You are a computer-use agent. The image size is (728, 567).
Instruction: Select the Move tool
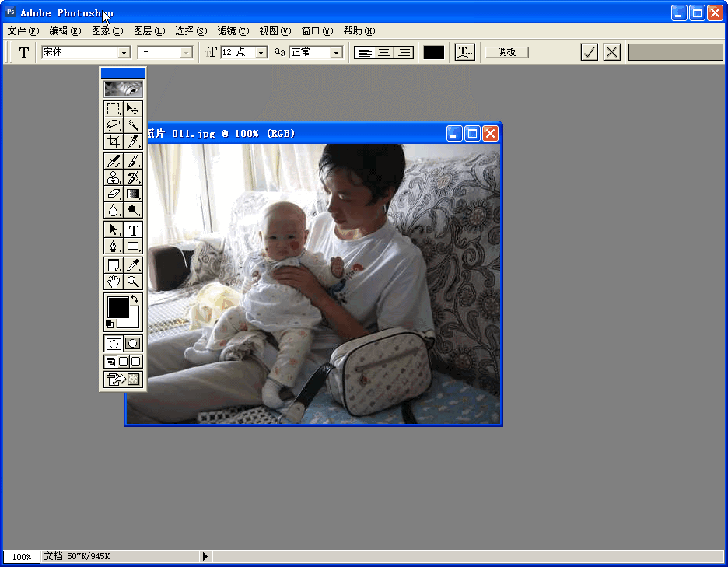tap(133, 109)
